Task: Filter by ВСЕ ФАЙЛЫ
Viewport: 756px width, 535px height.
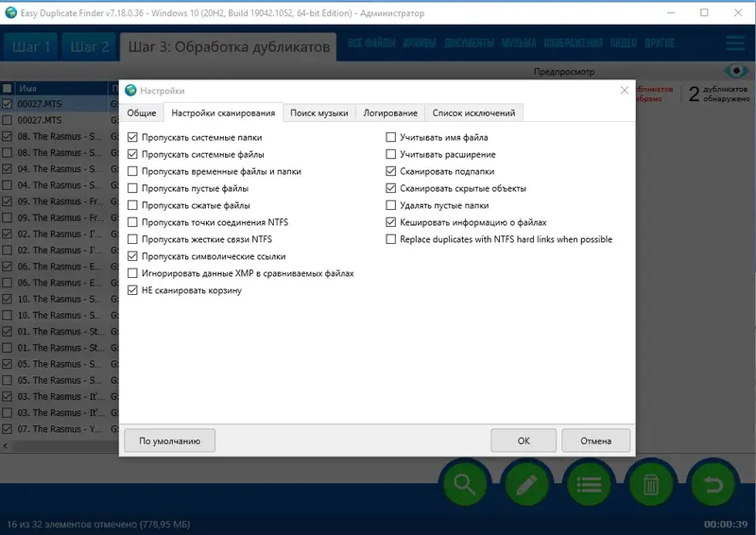Action: click(371, 43)
